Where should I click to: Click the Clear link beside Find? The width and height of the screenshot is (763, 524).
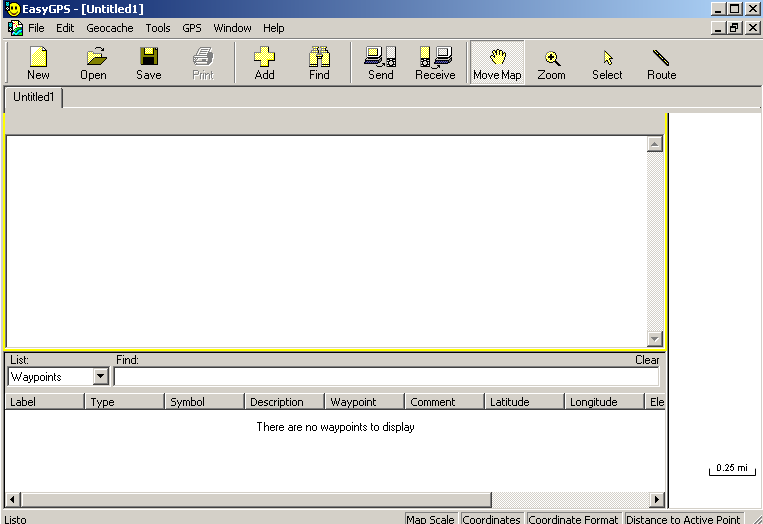click(647, 360)
